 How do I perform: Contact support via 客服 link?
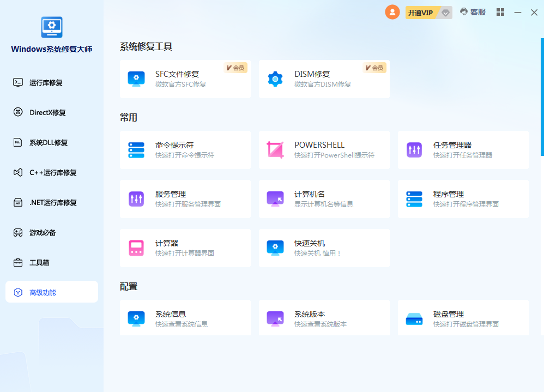473,12
